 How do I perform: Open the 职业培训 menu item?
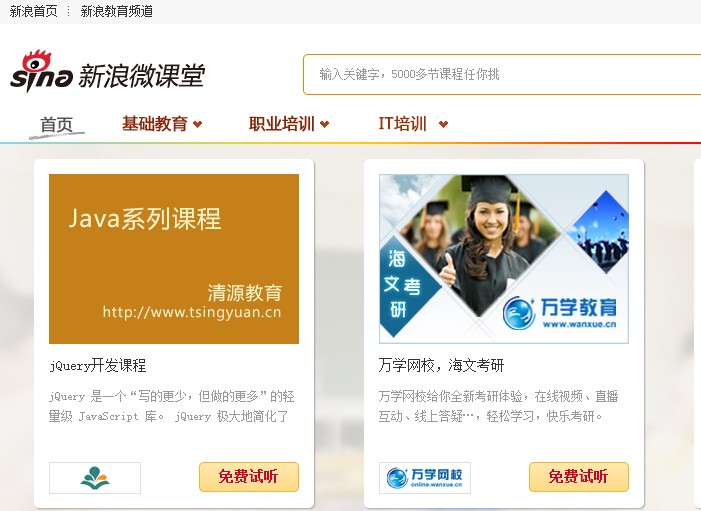click(x=281, y=124)
